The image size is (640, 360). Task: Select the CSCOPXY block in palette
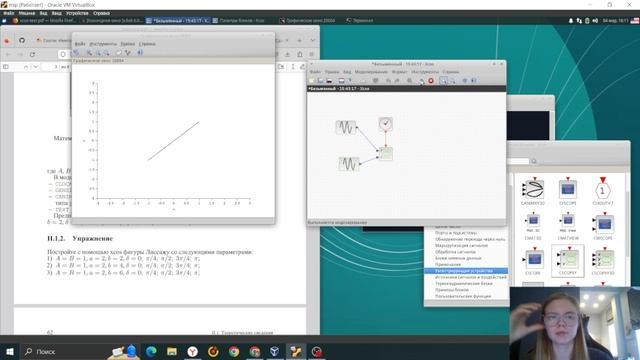(568, 261)
